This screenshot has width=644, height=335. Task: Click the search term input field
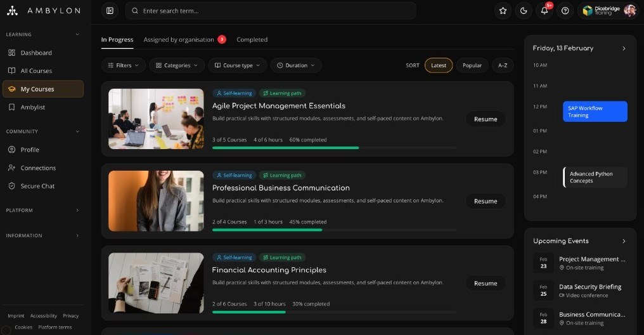click(x=271, y=11)
